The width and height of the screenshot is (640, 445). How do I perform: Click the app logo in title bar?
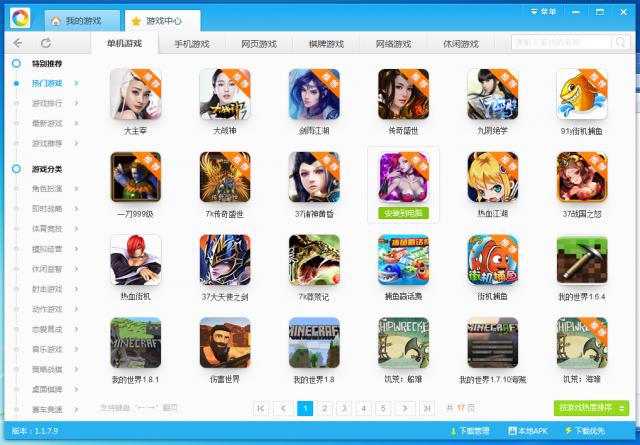tap(20, 18)
